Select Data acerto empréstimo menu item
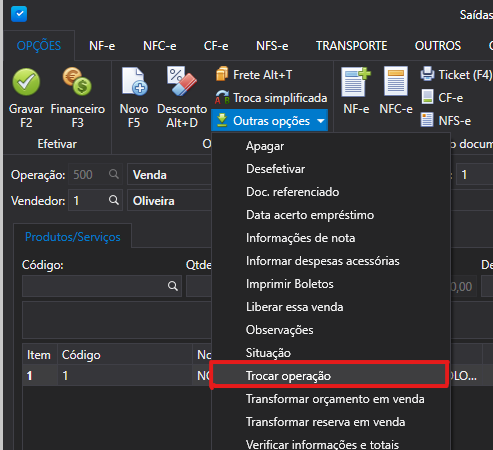The image size is (493, 450). 331,215
